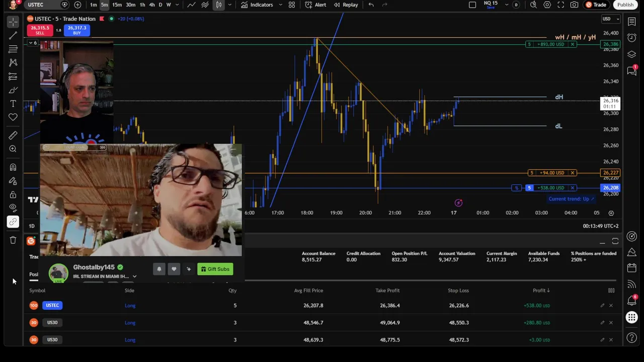Screen dimensions: 644x362
Task: Select the trend line drawing tool
Action: click(13, 36)
